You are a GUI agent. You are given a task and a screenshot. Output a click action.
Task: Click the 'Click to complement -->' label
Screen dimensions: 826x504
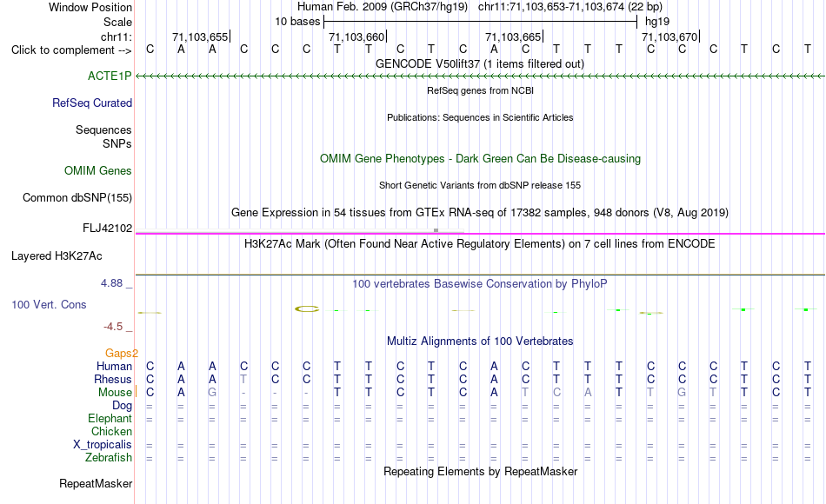[x=71, y=50]
